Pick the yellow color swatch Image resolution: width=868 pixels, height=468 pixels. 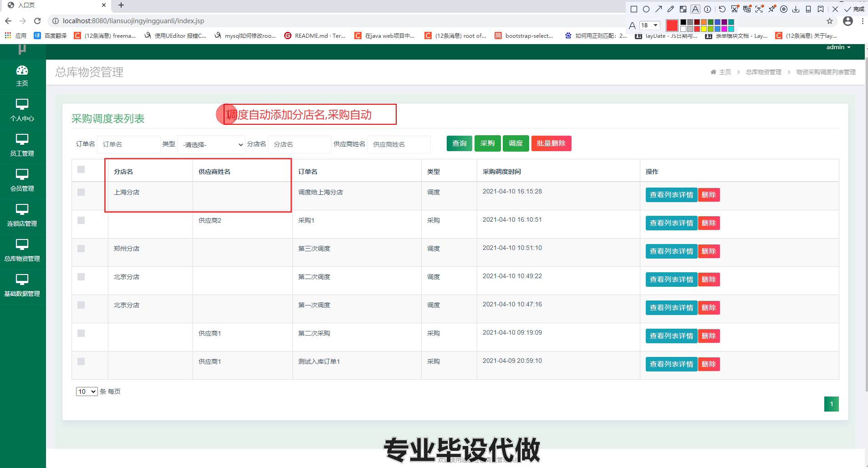(x=704, y=29)
